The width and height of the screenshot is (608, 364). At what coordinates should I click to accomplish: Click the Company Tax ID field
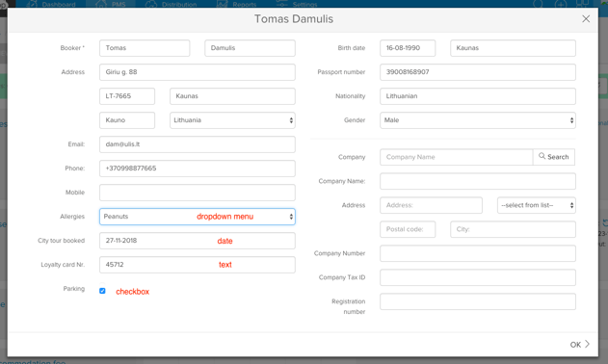(x=478, y=277)
